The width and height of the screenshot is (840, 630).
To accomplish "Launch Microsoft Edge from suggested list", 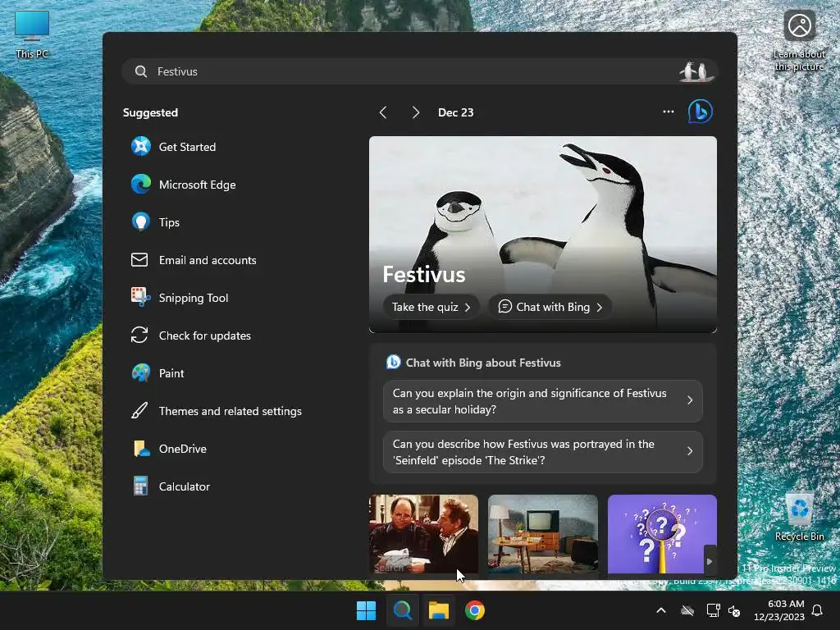I will (141, 185).
